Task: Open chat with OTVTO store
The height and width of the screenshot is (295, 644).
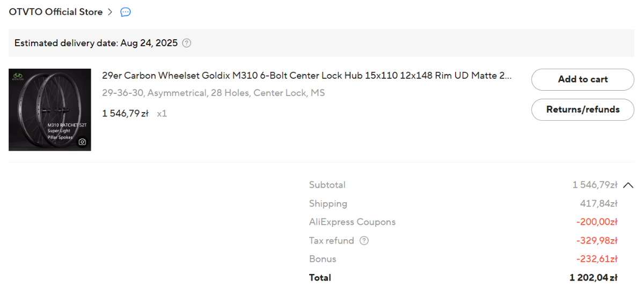Action: pos(126,12)
